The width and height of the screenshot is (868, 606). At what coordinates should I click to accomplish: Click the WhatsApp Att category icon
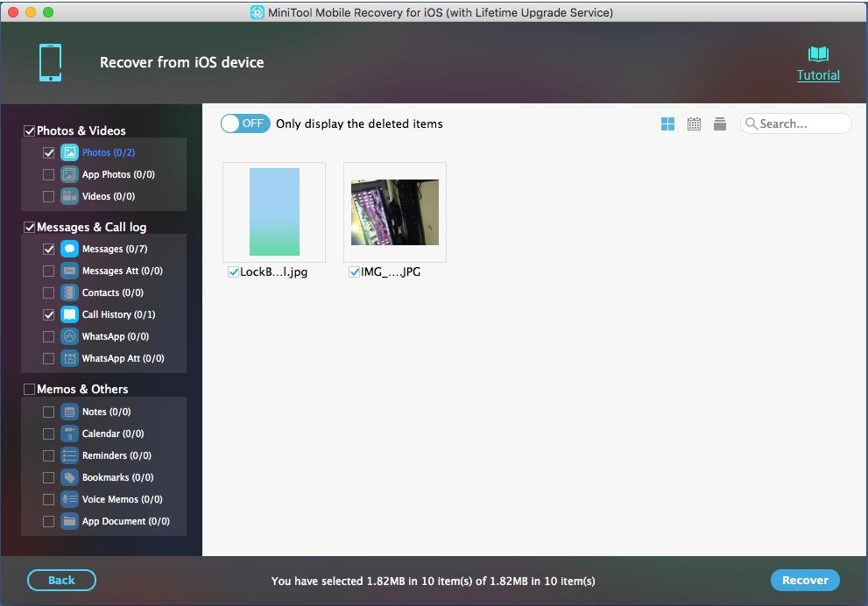69,358
